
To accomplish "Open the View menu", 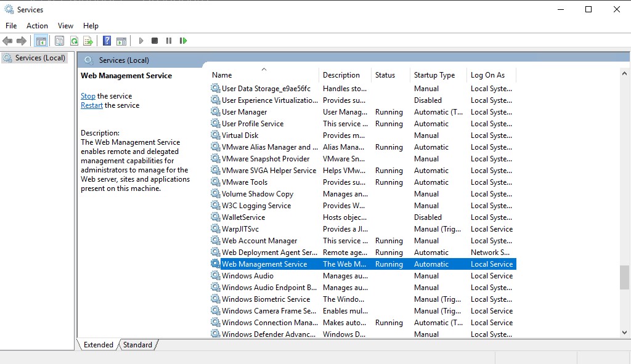I will 65,26.
